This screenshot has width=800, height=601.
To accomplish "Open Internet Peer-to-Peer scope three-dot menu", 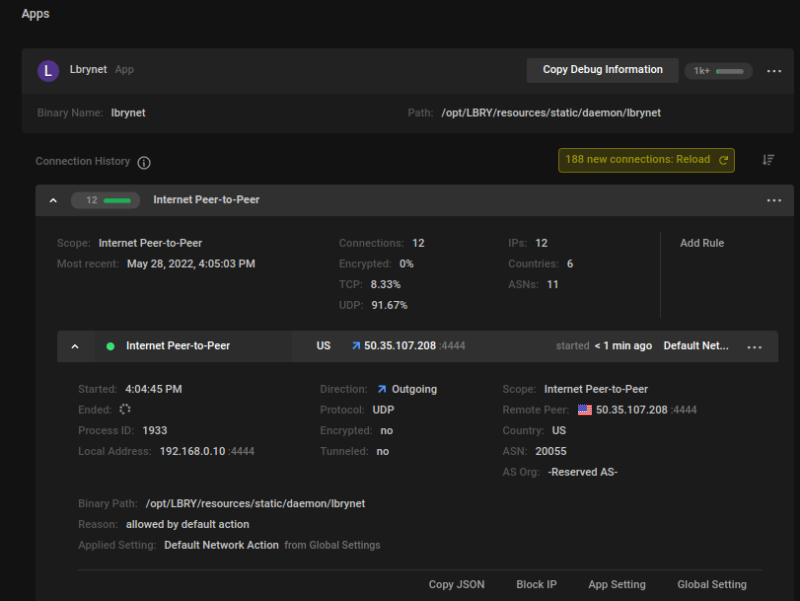I will pos(774,200).
